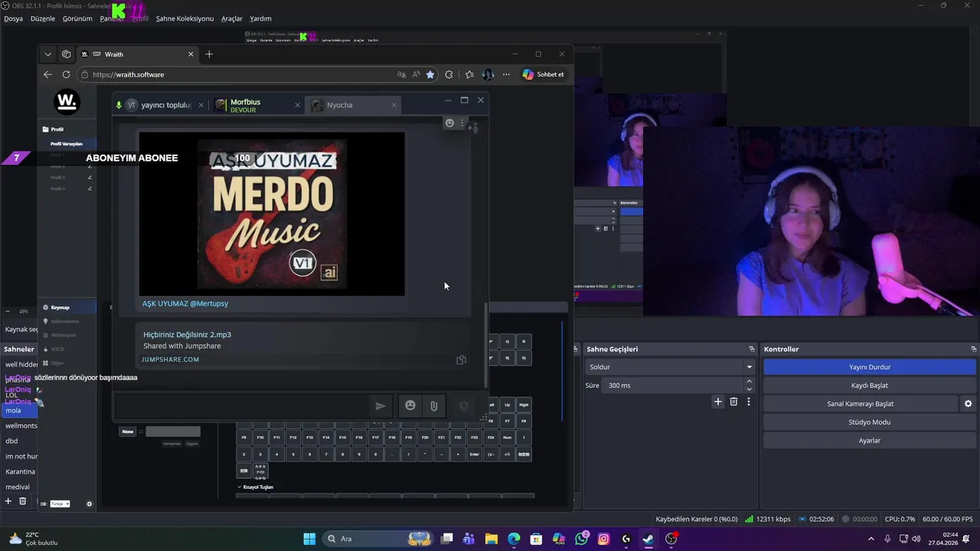Open the emoji picker in chat

[x=410, y=406]
